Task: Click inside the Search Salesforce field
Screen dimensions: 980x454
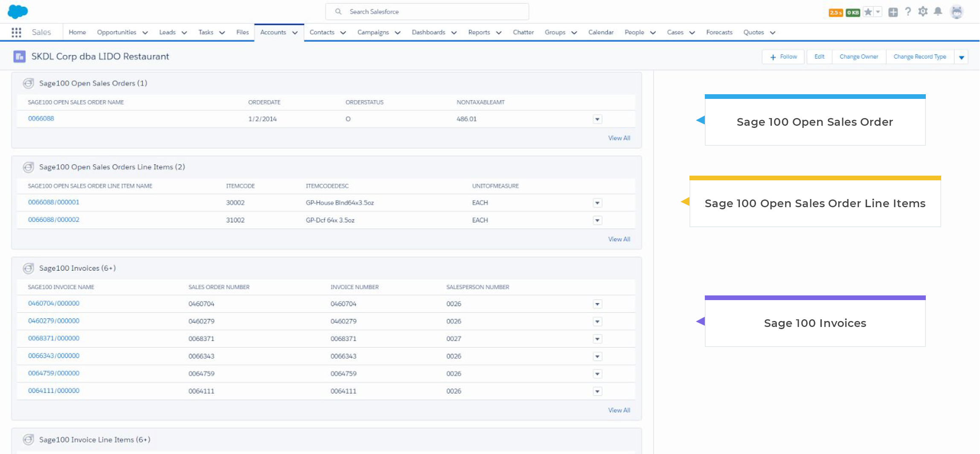Action: point(427,12)
